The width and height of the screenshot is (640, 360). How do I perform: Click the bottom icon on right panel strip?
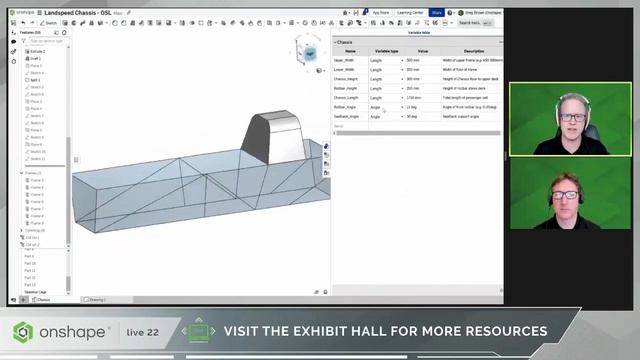click(326, 173)
